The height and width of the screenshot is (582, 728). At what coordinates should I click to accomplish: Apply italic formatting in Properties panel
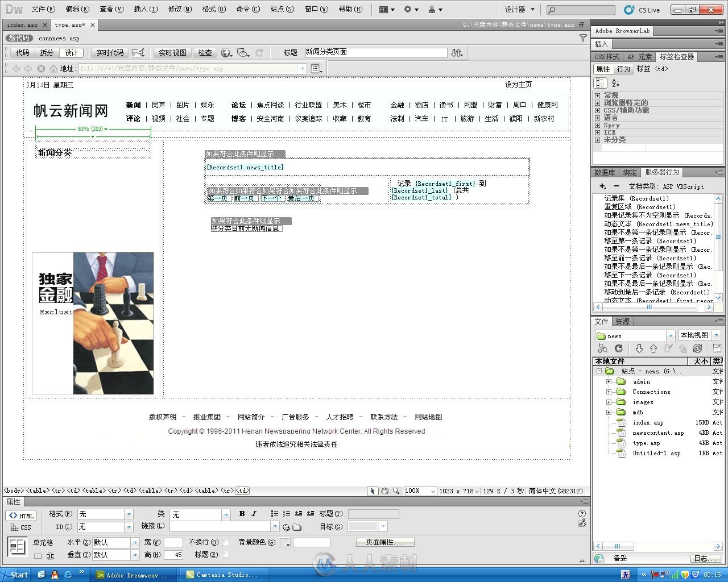[x=254, y=514]
